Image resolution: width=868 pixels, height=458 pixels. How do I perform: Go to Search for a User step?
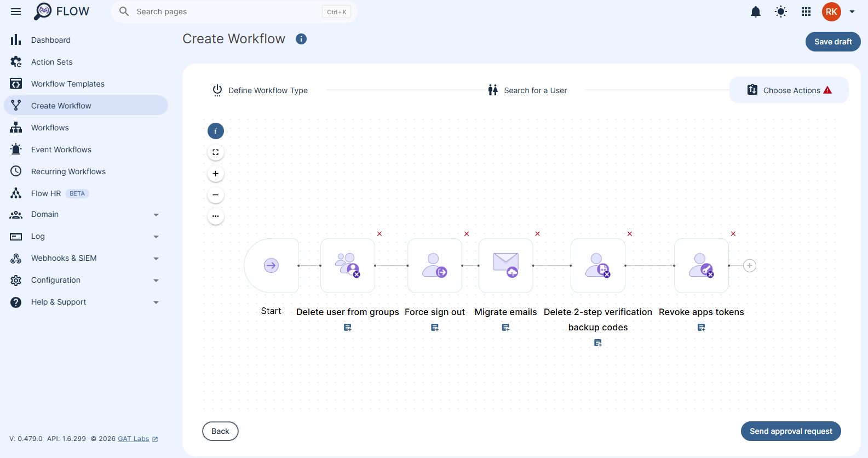click(x=528, y=90)
